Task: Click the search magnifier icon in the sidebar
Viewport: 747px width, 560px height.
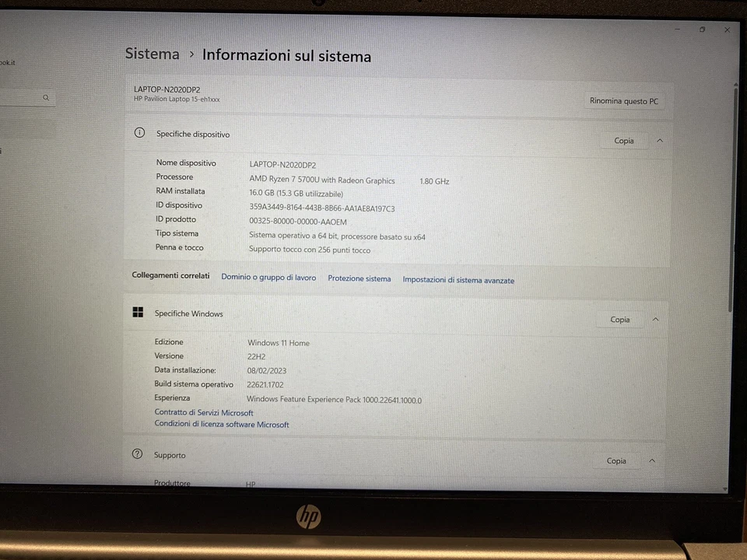Action: 45,97
